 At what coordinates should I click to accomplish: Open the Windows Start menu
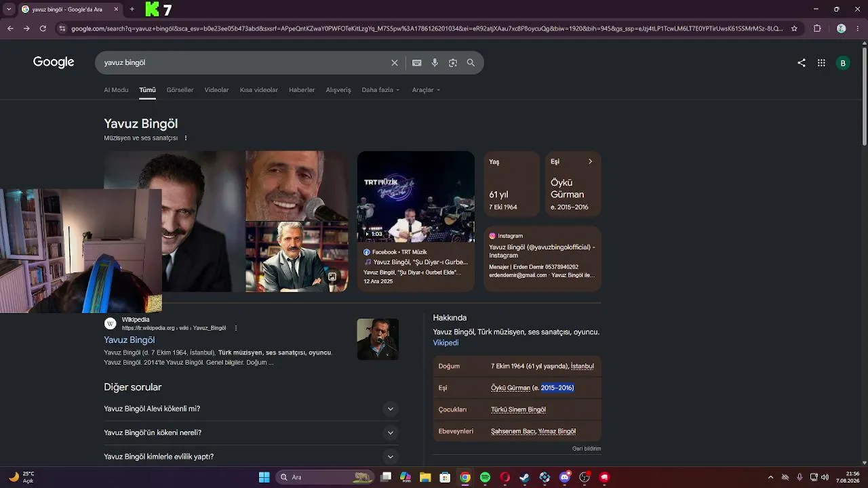tap(264, 477)
